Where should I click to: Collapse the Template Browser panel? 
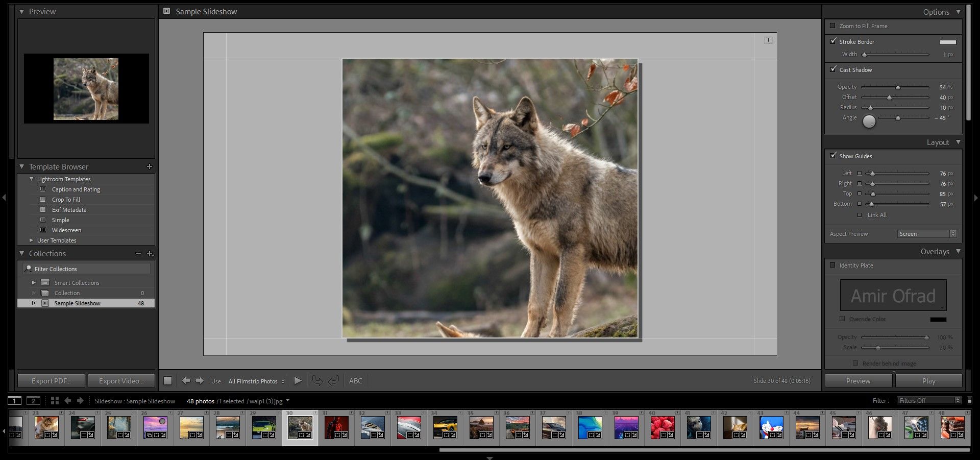click(x=22, y=166)
